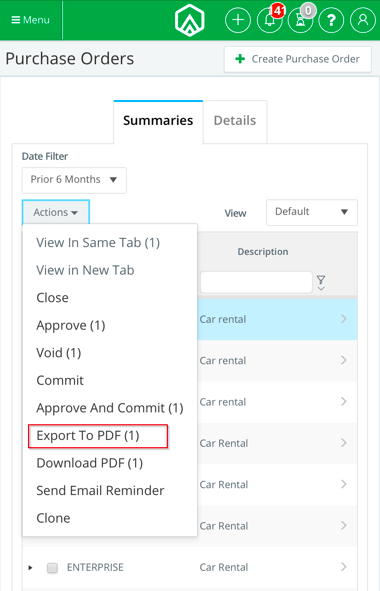
Task: Click the Description filter input field
Action: [x=256, y=282]
